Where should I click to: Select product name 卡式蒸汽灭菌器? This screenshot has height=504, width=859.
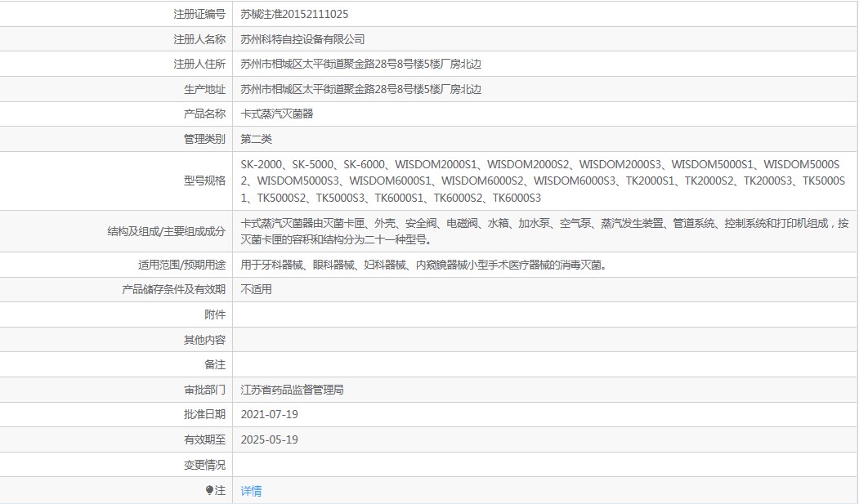click(276, 114)
